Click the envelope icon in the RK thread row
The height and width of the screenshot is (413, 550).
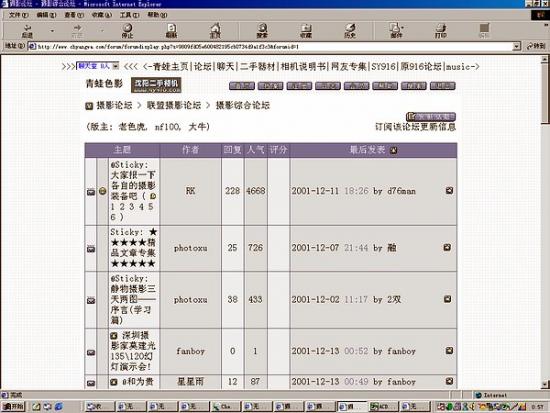point(91,192)
